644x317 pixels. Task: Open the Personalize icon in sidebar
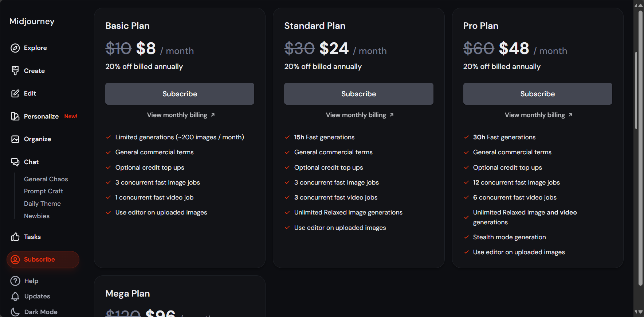click(x=15, y=116)
